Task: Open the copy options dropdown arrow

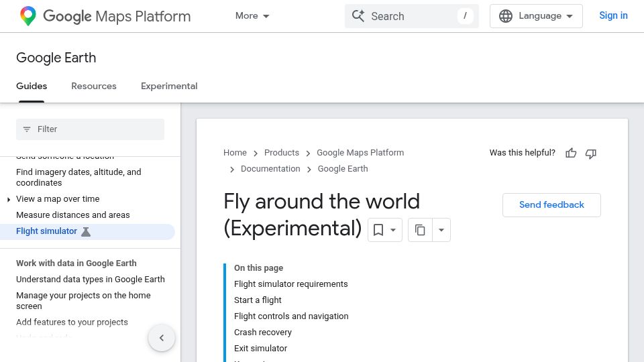Action: (x=441, y=230)
